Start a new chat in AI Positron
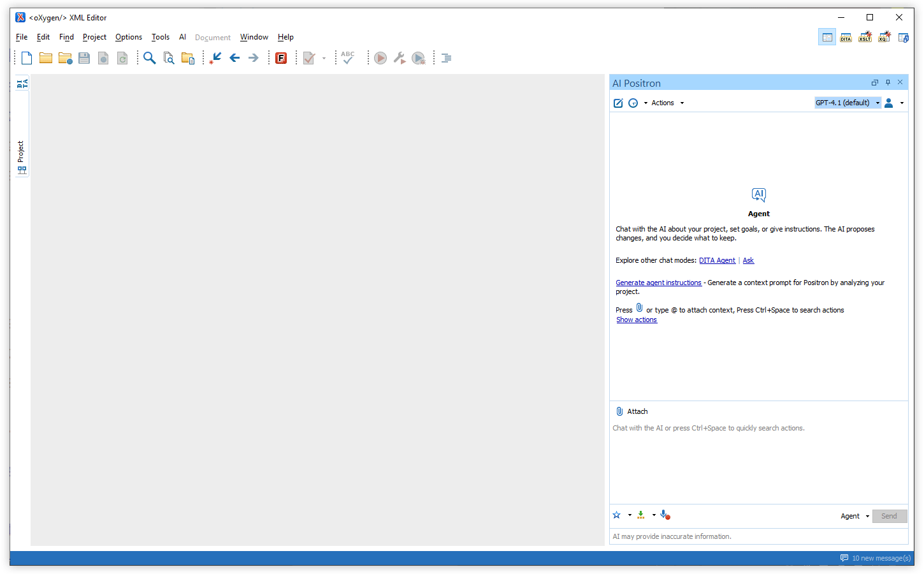 coord(617,103)
